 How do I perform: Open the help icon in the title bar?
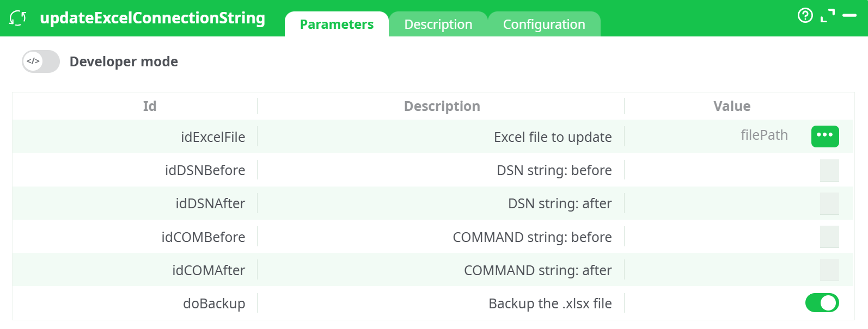[805, 16]
